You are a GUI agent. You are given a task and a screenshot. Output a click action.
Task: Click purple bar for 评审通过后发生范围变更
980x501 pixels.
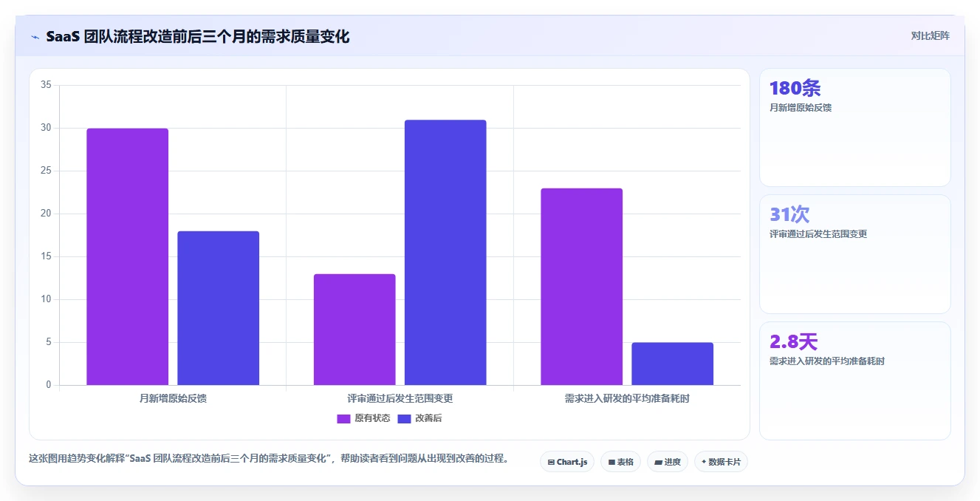tap(354, 330)
